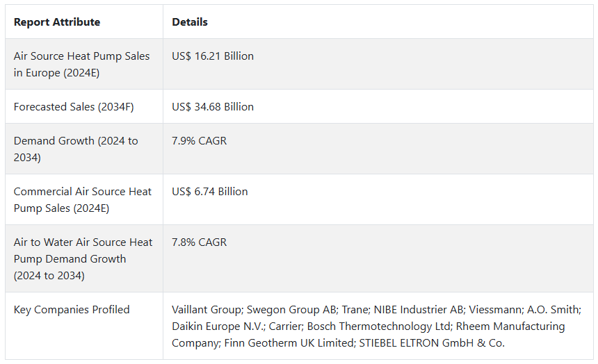Click the STIEBEL ELTRON GmbH & Co. text
The image size is (598, 364).
coord(432,343)
